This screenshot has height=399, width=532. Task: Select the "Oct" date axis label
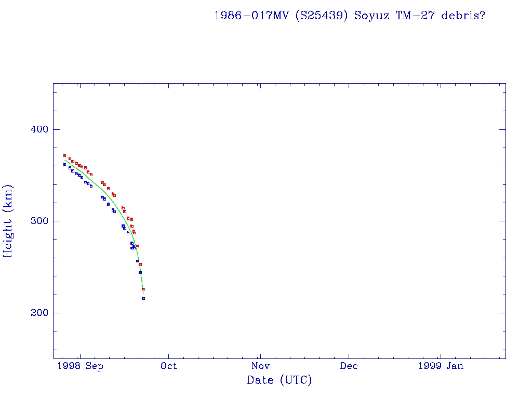pos(169,366)
